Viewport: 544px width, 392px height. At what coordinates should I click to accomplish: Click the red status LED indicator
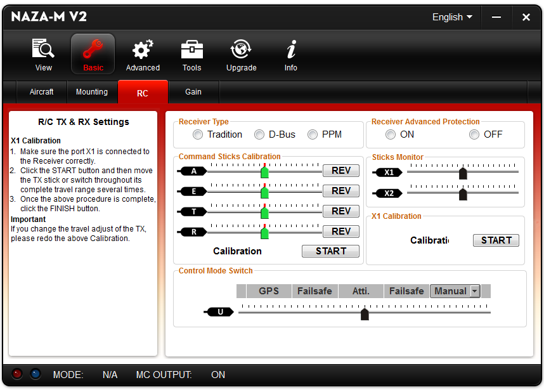click(18, 374)
